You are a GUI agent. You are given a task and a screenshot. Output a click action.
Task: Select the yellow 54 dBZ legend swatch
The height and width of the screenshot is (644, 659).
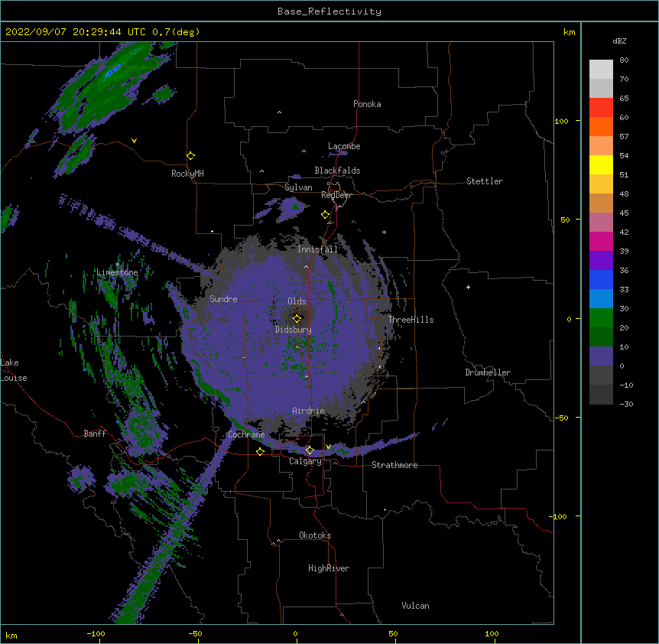pos(601,164)
